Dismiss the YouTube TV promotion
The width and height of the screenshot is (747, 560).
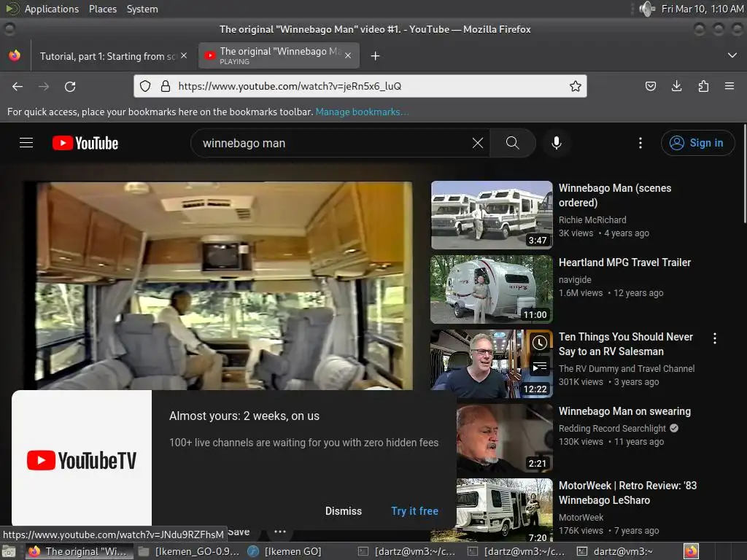[344, 511]
